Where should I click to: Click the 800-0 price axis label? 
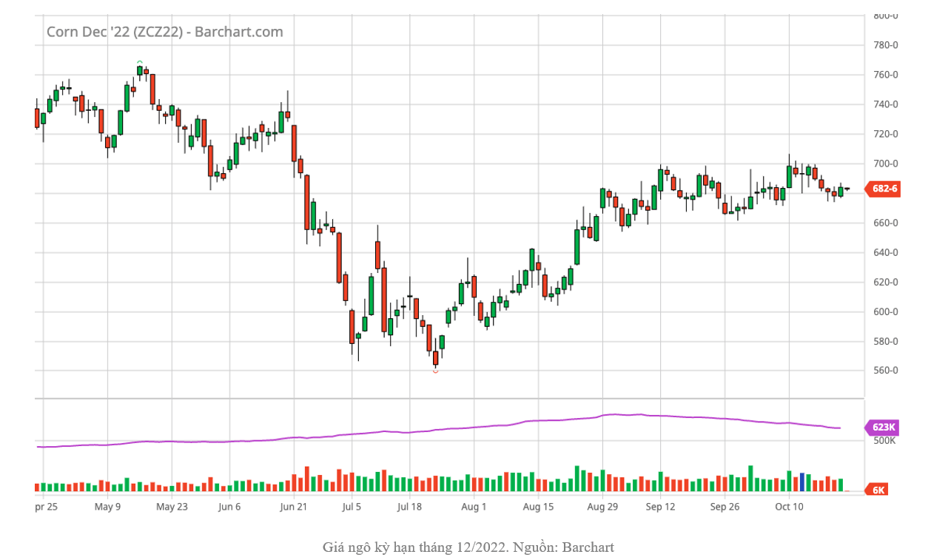pyautogui.click(x=886, y=16)
